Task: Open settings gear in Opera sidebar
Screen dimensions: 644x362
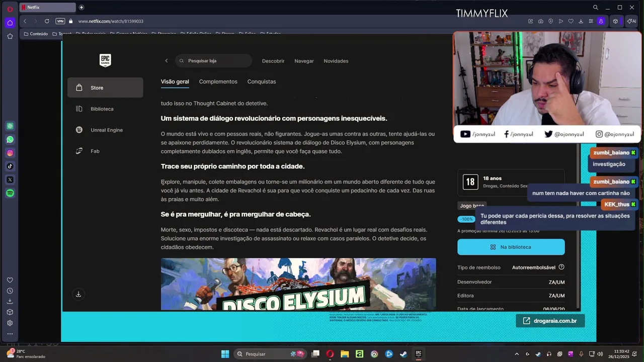Action: (10, 323)
